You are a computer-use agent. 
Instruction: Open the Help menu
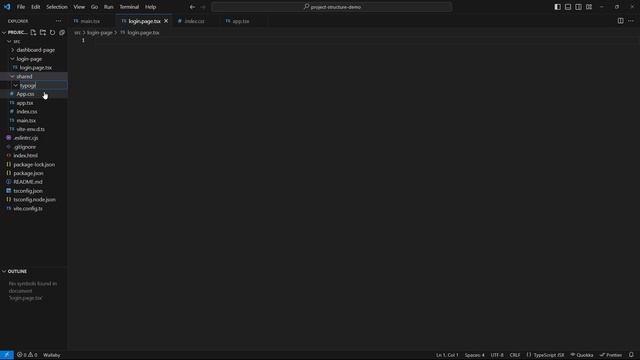click(x=151, y=7)
